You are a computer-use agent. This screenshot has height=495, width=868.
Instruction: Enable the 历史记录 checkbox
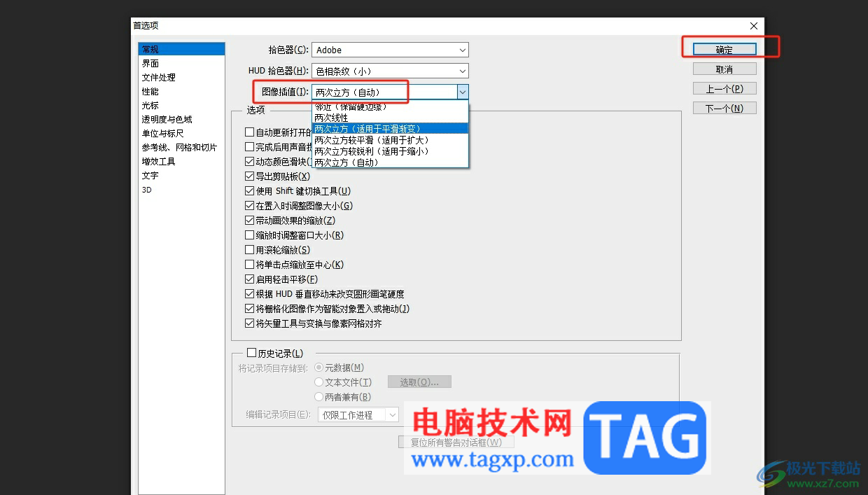[252, 354]
